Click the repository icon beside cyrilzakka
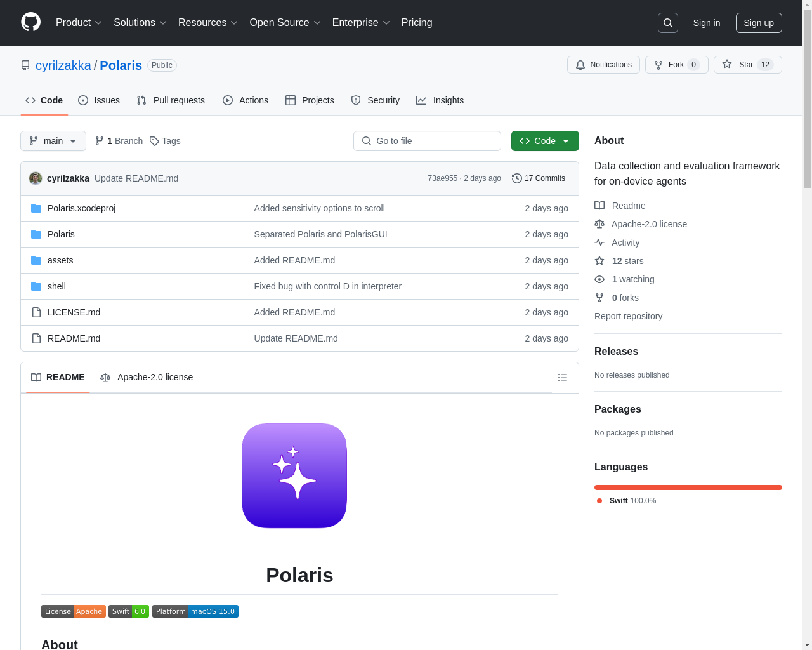The image size is (812, 650). (x=25, y=65)
